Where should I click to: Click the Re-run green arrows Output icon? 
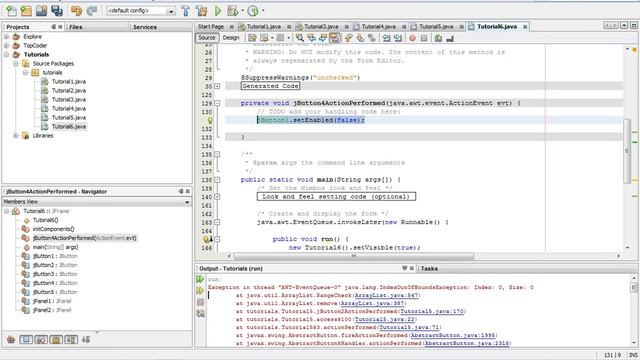(200, 279)
